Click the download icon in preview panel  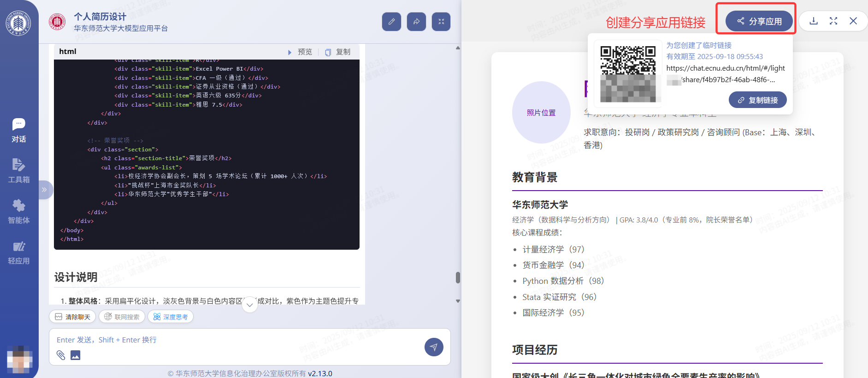814,21
